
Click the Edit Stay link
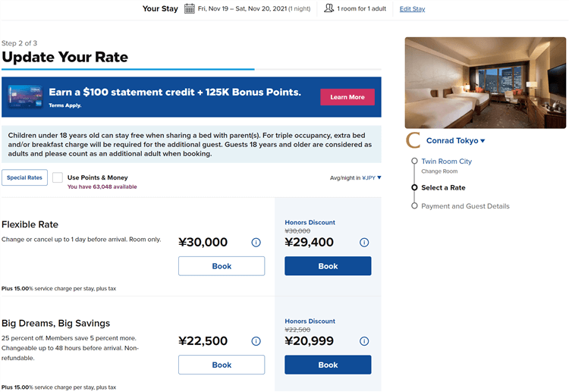coord(412,9)
